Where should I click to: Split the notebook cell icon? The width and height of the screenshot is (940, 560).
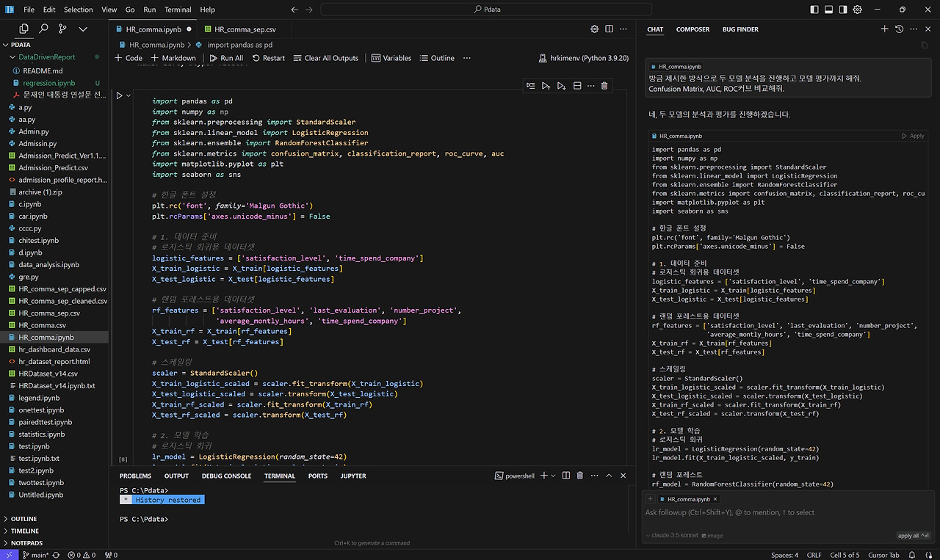(x=577, y=86)
